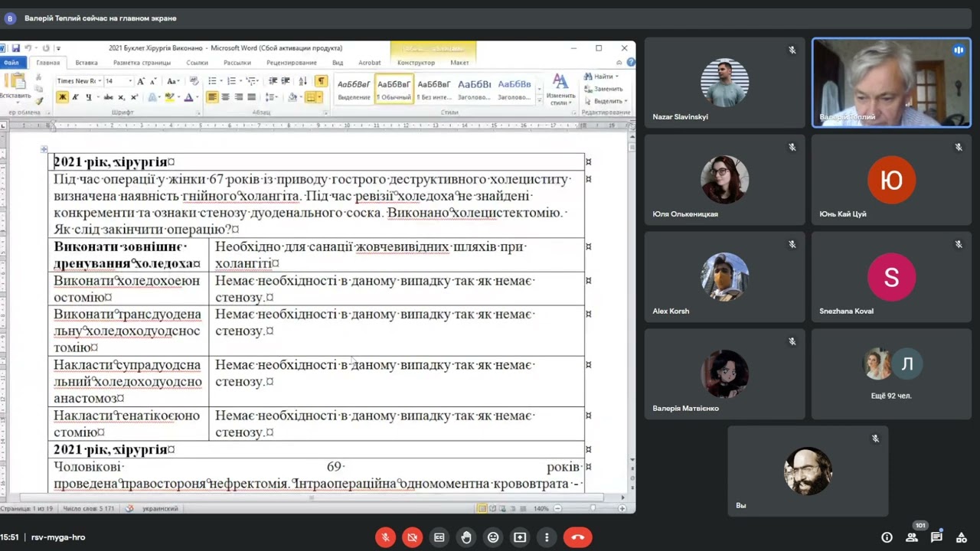Increase font size with the grow font icon

coord(142,81)
